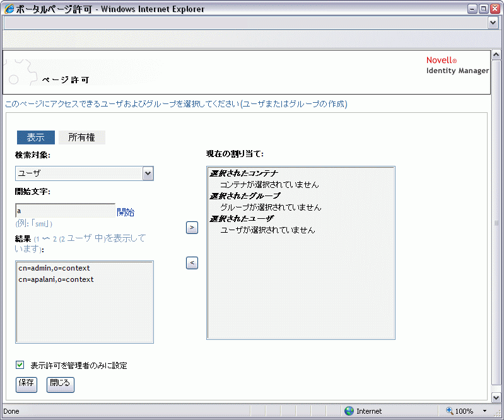Select cn=apalani,o=context in results
Screen dimensions: 504x420
56,279
